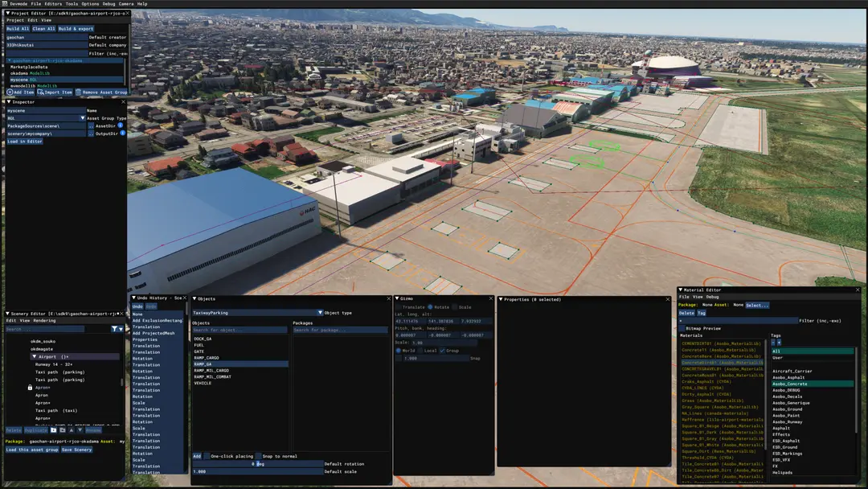Screen dimensions: 868x489
Task: Select the World space radio button
Action: click(398, 351)
